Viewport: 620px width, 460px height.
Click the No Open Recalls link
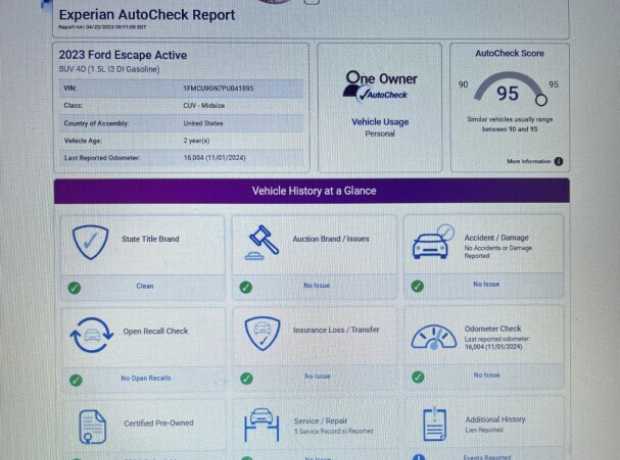[x=146, y=378]
